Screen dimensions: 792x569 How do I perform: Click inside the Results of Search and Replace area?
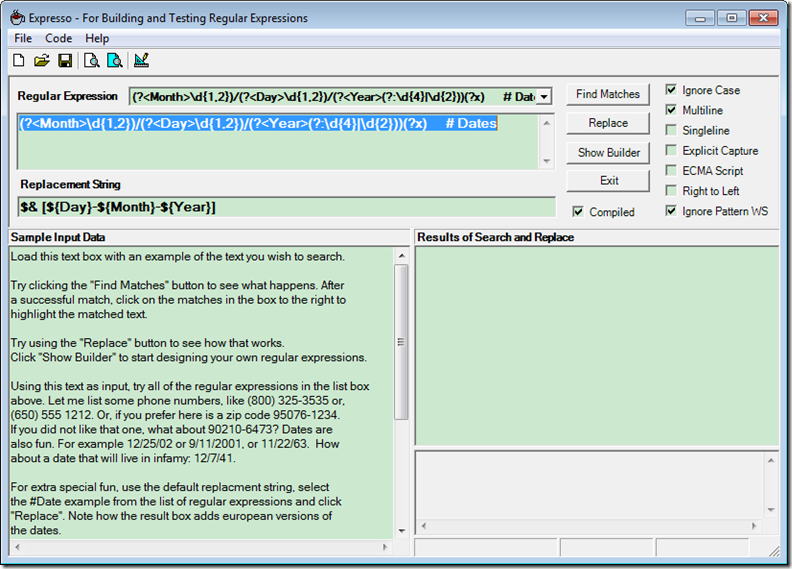pos(597,346)
